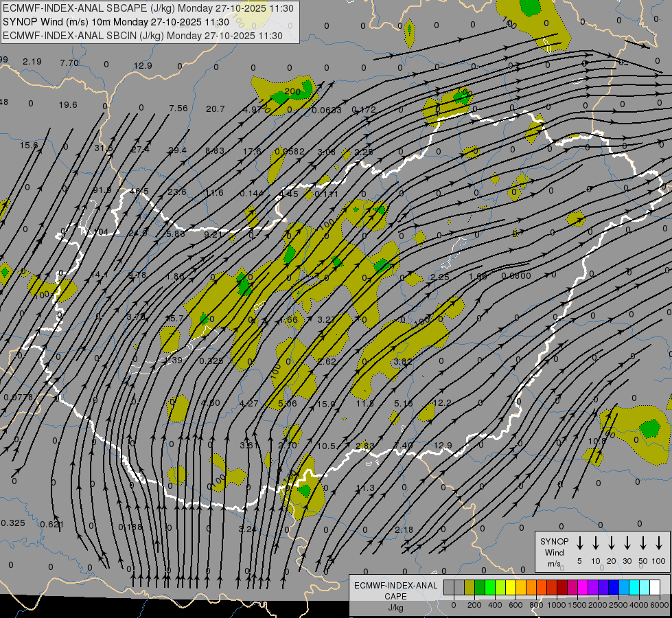Click the 100 m/s arrow in SYNOP Wind legend
This screenshot has height=618, width=672.
coord(659,543)
